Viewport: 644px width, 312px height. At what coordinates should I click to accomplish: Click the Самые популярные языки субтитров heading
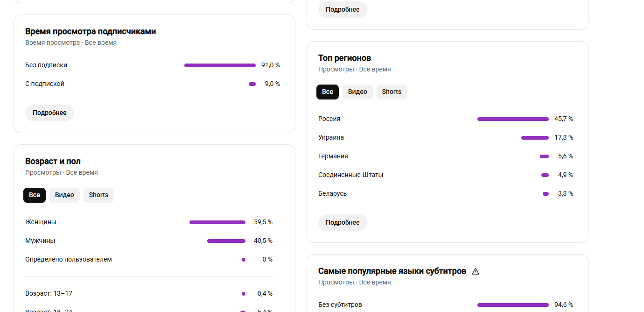(392, 271)
